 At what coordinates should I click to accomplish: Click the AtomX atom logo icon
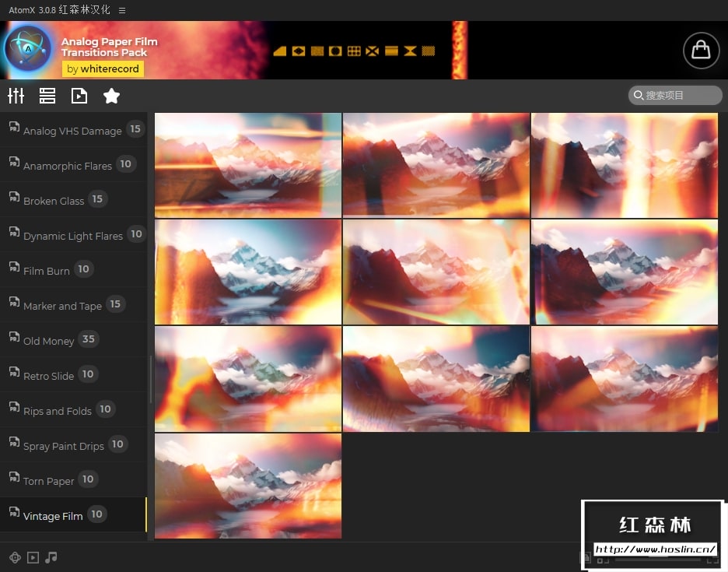click(28, 48)
